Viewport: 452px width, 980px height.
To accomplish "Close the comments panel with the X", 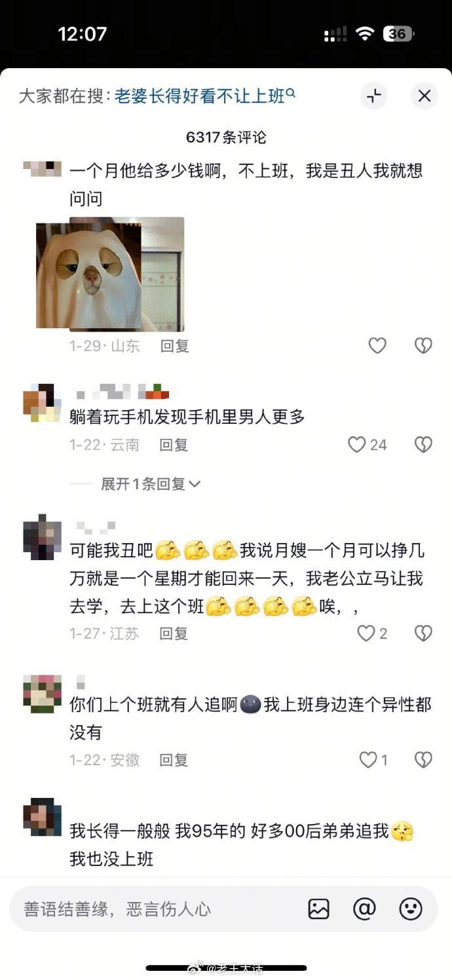I will (424, 96).
